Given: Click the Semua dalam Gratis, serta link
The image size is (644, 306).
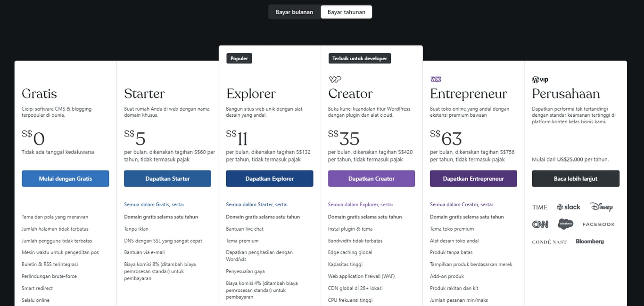Looking at the screenshot, I should pos(154,204).
